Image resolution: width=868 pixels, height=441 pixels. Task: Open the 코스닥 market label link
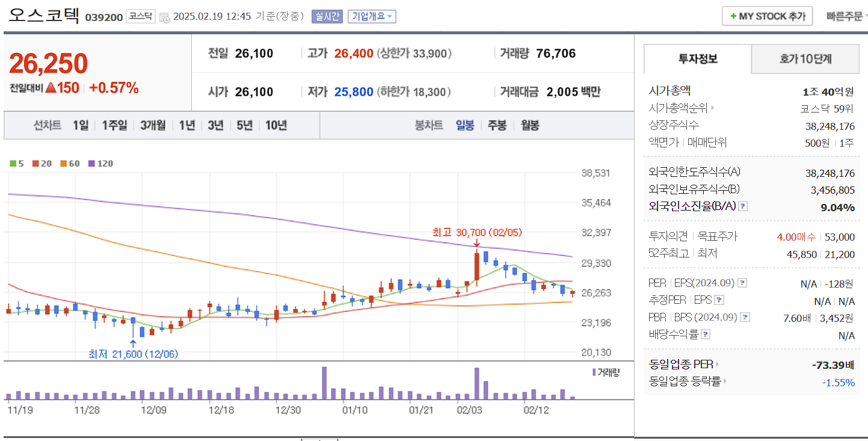pyautogui.click(x=140, y=16)
